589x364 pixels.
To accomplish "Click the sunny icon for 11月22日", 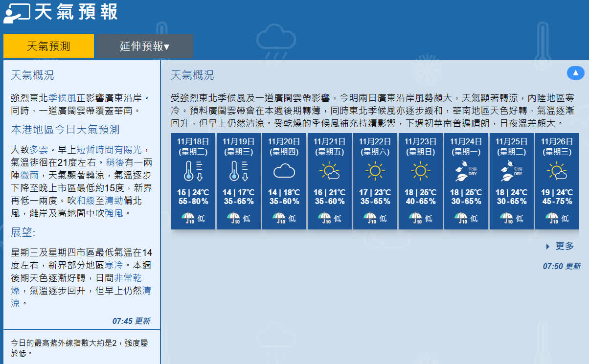I will tap(375, 171).
